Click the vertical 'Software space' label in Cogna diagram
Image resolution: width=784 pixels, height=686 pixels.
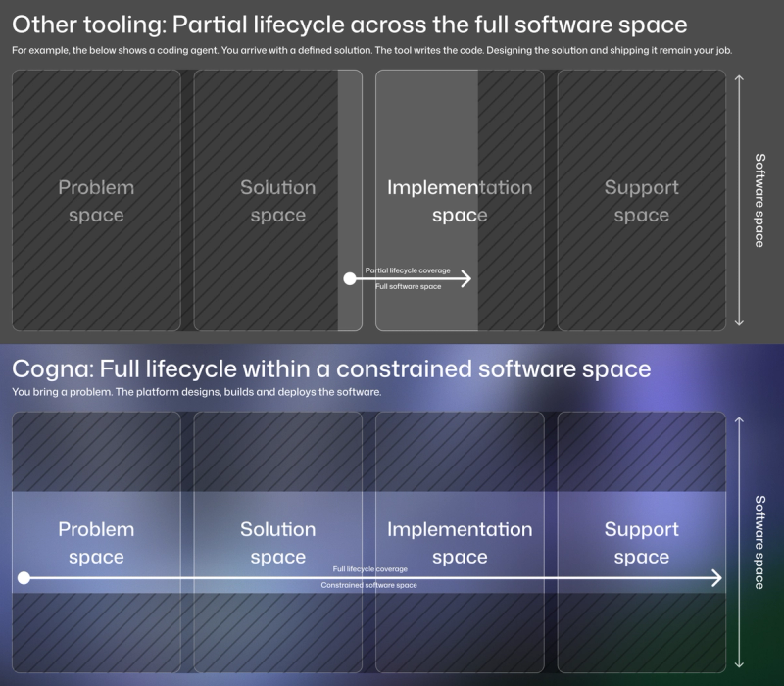pyautogui.click(x=759, y=542)
